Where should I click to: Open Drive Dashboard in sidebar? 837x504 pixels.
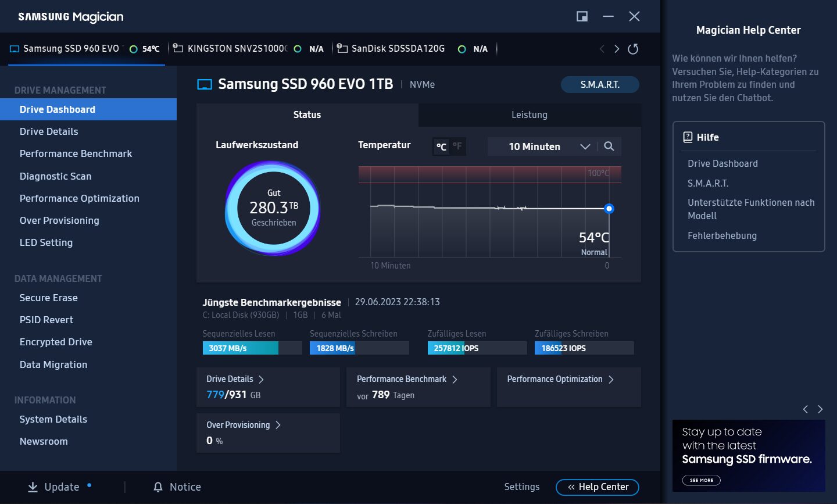click(88, 109)
